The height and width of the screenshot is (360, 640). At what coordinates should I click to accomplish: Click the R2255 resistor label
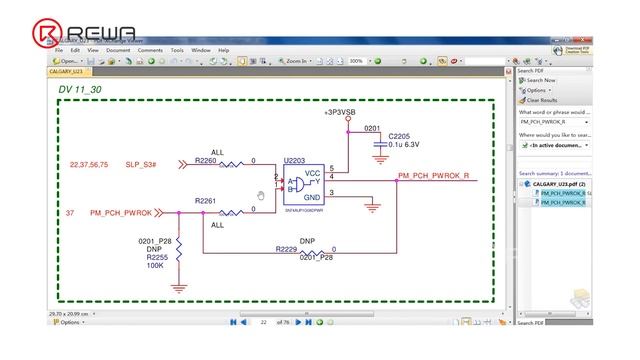pos(157,257)
